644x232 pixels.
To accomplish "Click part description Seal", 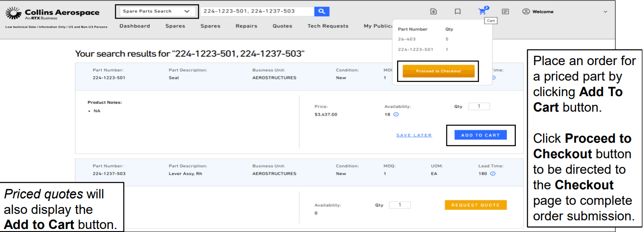I will tap(174, 78).
